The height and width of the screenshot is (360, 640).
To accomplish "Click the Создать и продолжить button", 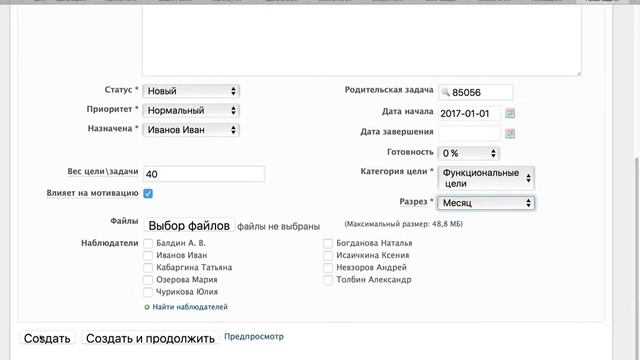I will pyautogui.click(x=150, y=338).
